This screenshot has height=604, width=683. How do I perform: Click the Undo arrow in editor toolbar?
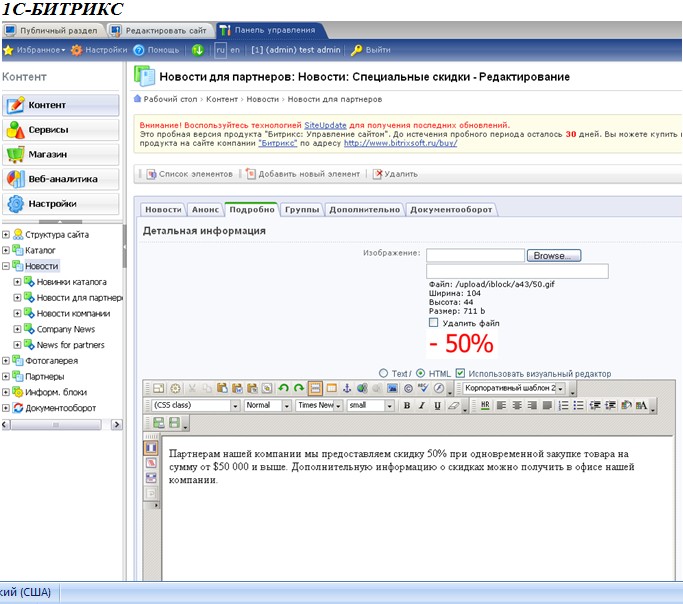pyautogui.click(x=283, y=388)
